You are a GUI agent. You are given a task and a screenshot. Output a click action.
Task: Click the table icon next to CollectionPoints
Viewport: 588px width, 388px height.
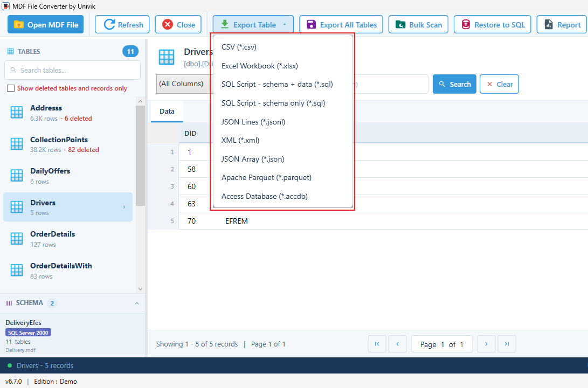coord(17,144)
